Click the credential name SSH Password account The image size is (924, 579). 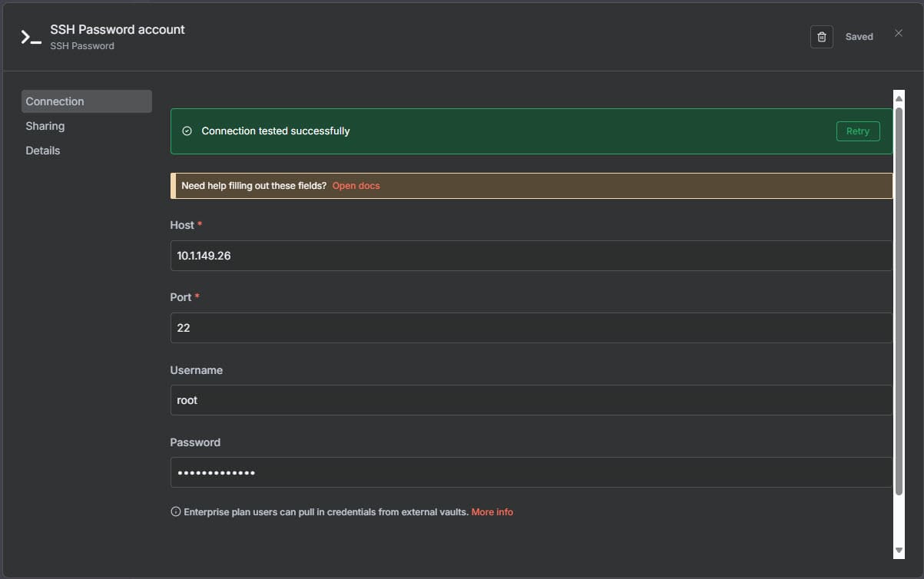[x=118, y=29]
